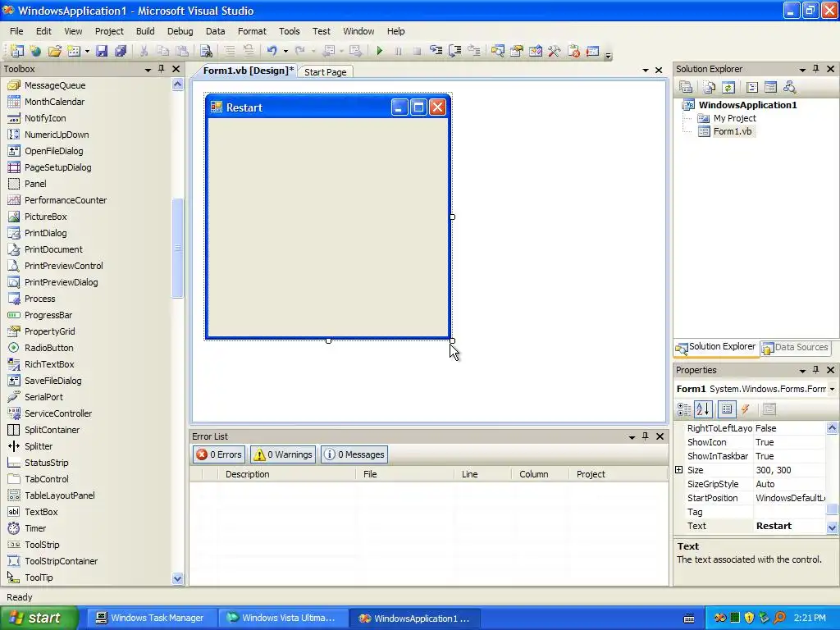The width and height of the screenshot is (840, 630).
Task: Click the Description column header
Action: [x=286, y=474]
